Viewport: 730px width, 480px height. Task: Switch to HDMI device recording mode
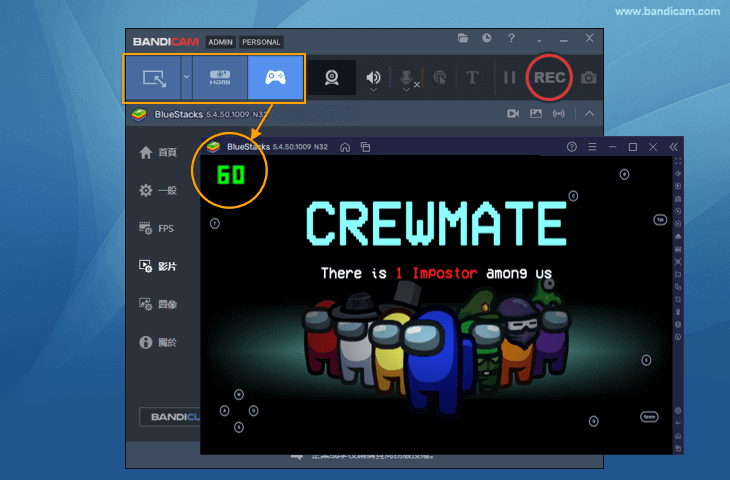(220, 77)
